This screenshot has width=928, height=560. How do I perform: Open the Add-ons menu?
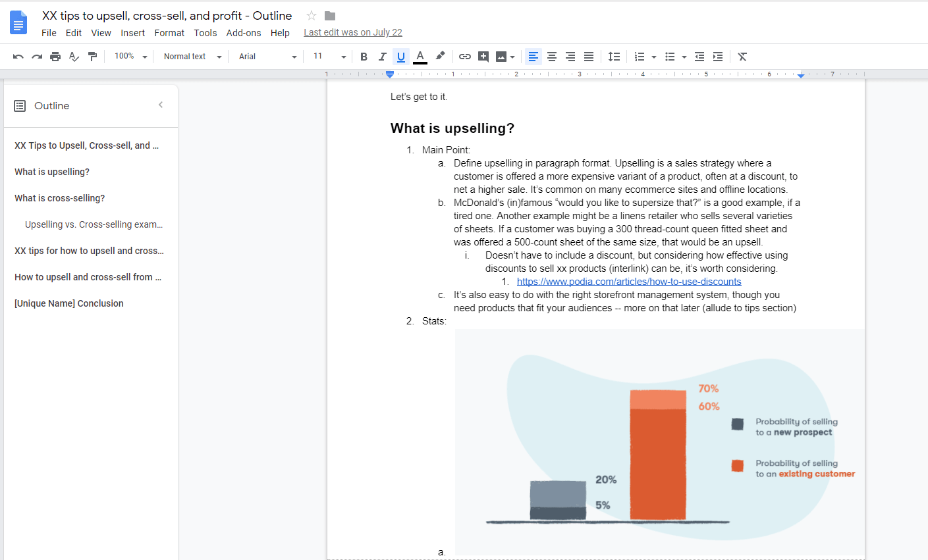click(x=244, y=33)
